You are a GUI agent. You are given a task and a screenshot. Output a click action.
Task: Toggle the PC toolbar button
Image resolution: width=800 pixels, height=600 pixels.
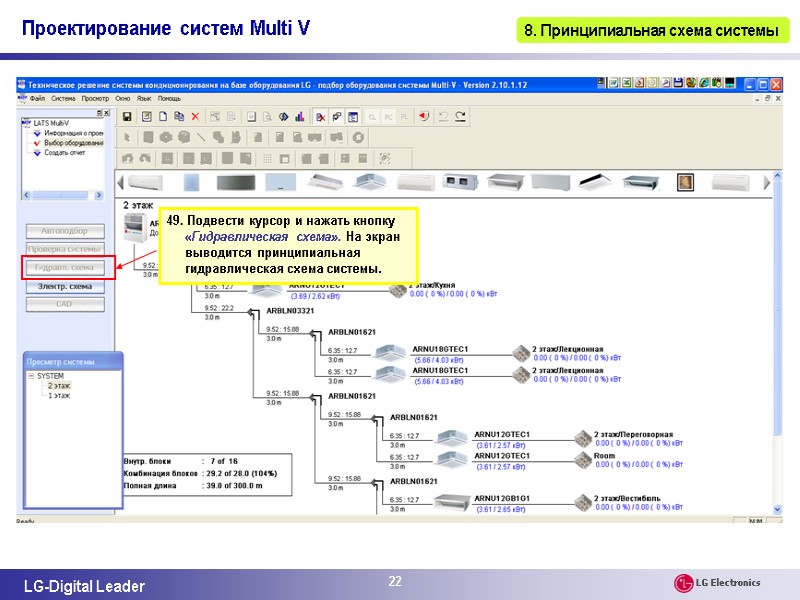click(x=389, y=117)
